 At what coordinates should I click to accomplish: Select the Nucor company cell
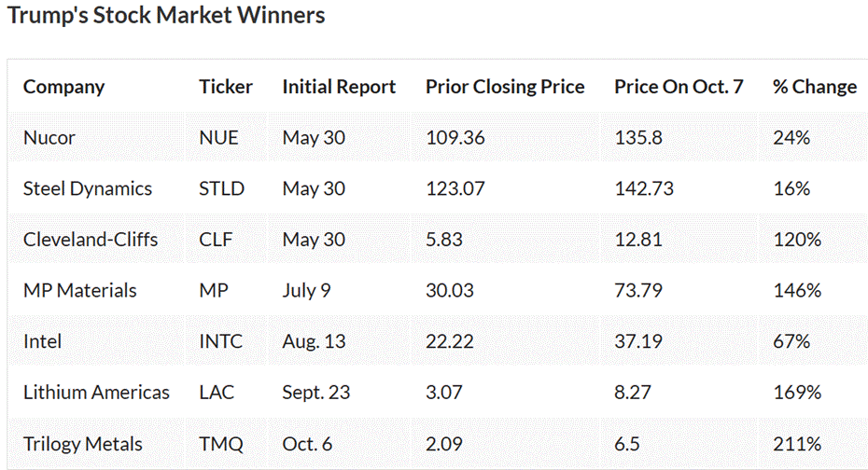point(49,138)
